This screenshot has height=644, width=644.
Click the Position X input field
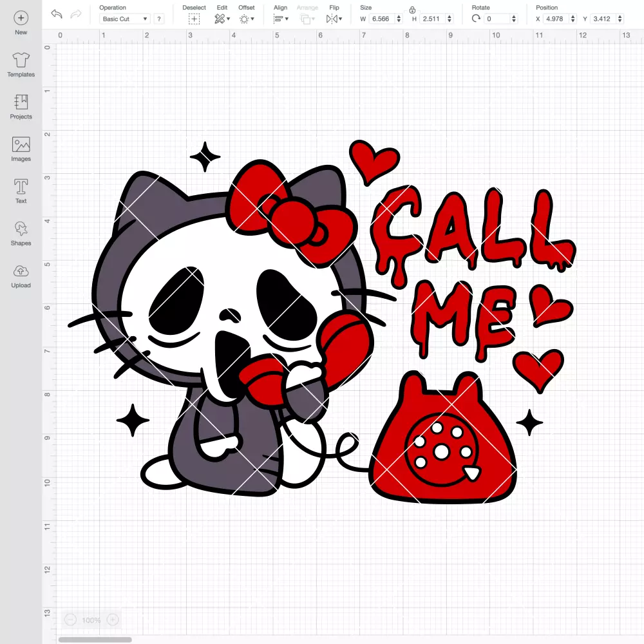tap(556, 19)
